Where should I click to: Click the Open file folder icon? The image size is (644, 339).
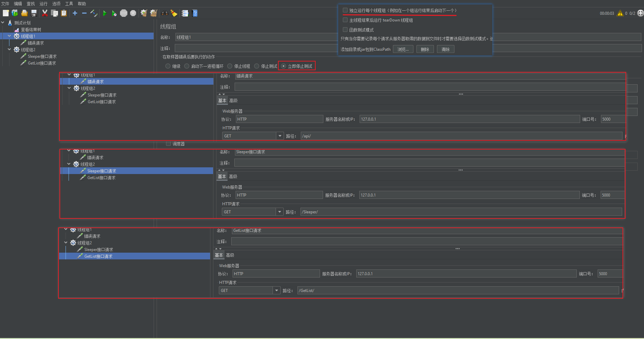coord(25,13)
